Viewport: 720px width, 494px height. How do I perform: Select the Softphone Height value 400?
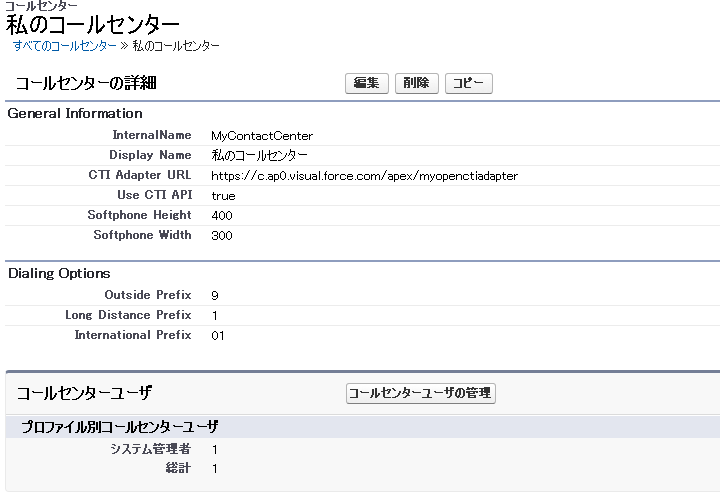click(x=222, y=215)
